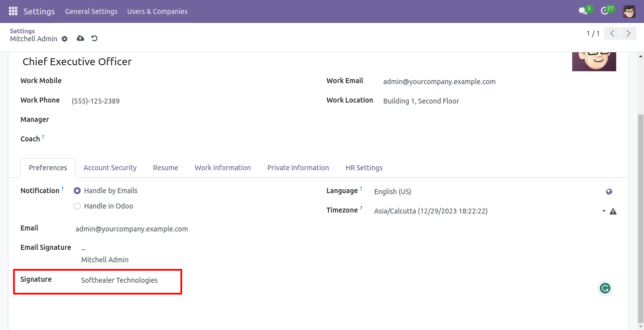Viewport: 644px width, 330px height.
Task: Go to next record arrow
Action: point(629,33)
